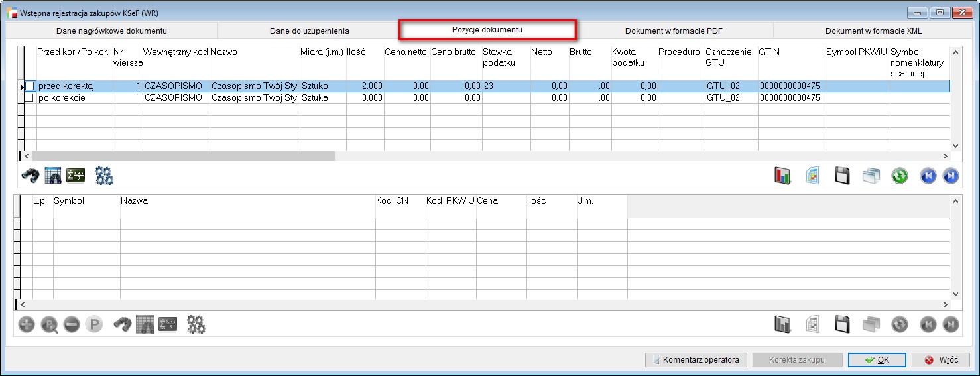Jump to last record with blue arrow icon
Viewport: 980px width, 376px height.
(x=951, y=176)
